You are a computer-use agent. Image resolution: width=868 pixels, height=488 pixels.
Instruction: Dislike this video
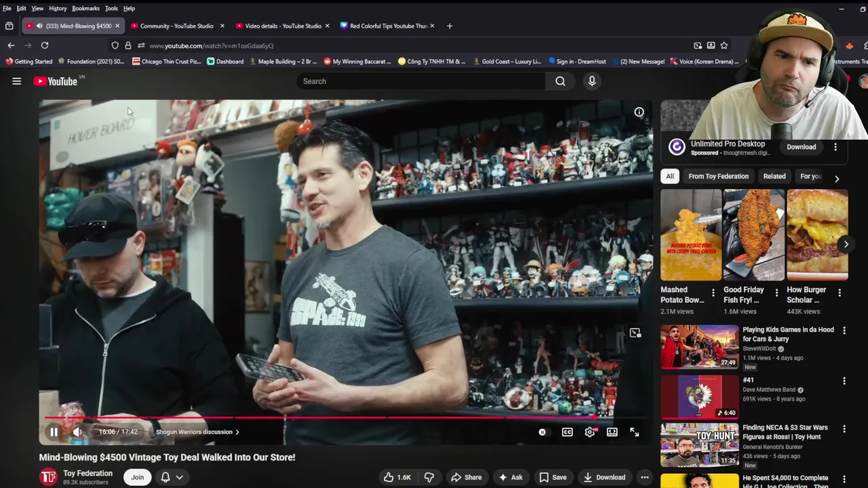click(x=429, y=477)
